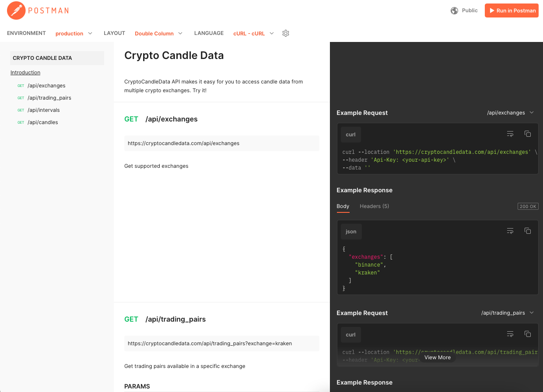The image size is (543, 392).
Task: Click the GET /api/trading_pairs heading
Action: (165, 319)
